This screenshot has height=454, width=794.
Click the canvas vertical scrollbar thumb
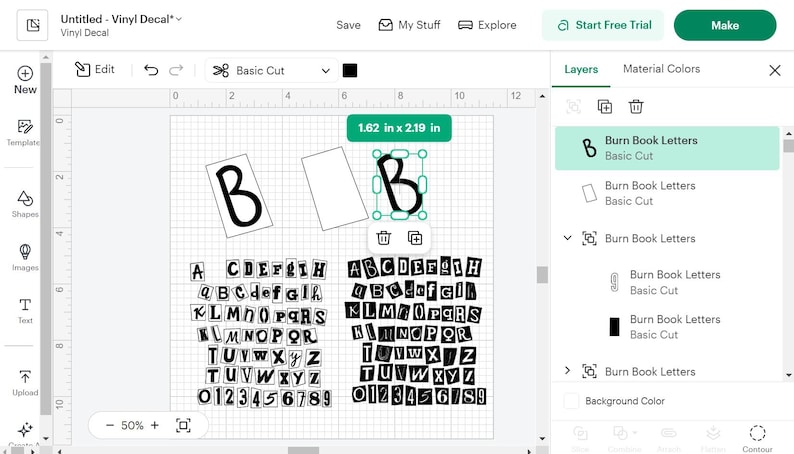point(542,275)
